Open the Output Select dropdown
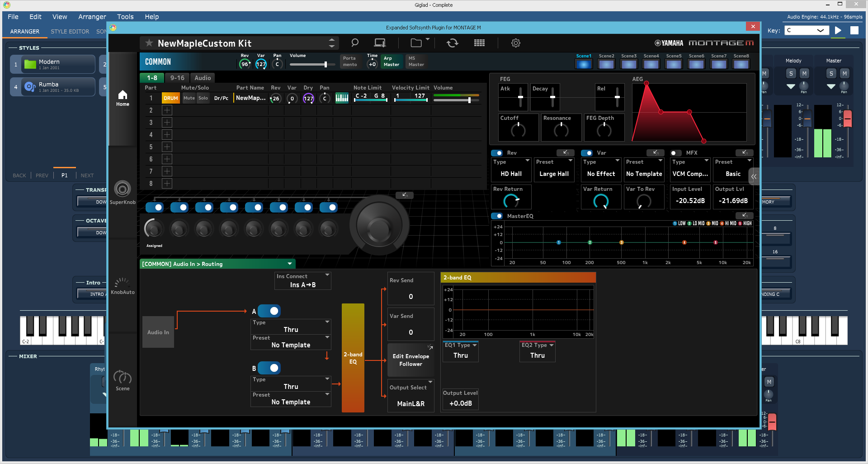Image resolution: width=868 pixels, height=464 pixels. [x=411, y=396]
